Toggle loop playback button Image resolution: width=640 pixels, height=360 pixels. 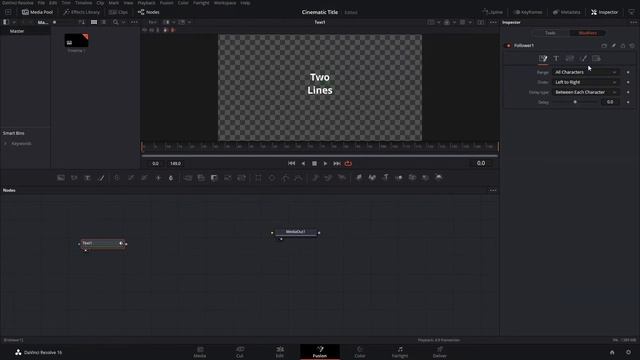click(348, 163)
